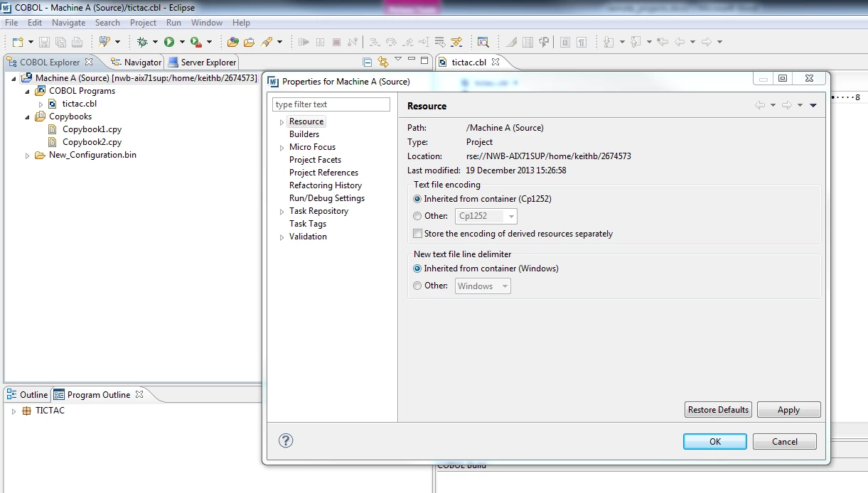Click the Save toolbar icon
Viewport: 868px width, 493px height.
[x=44, y=42]
